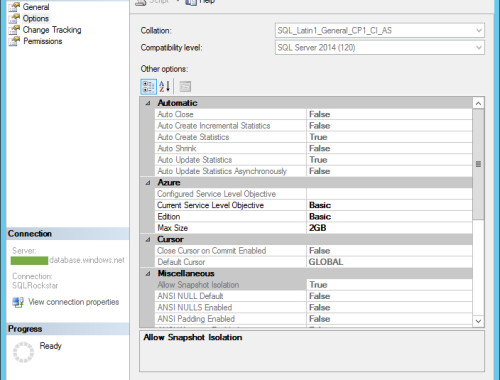Click the Allow Snapshot Isolation True value
Viewport: 500px width, 380px height.
pyautogui.click(x=318, y=285)
